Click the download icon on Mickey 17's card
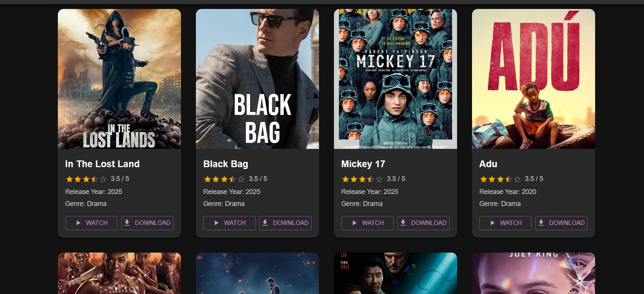 click(403, 223)
